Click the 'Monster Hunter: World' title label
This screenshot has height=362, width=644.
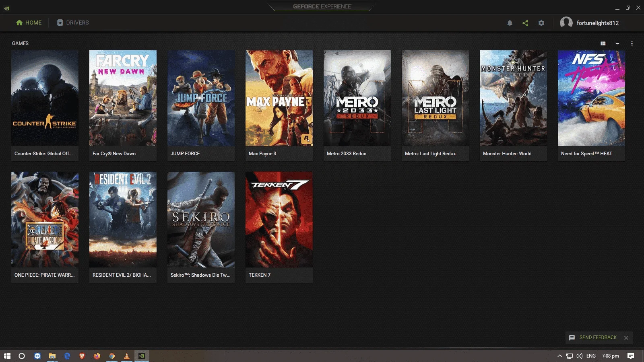point(507,154)
